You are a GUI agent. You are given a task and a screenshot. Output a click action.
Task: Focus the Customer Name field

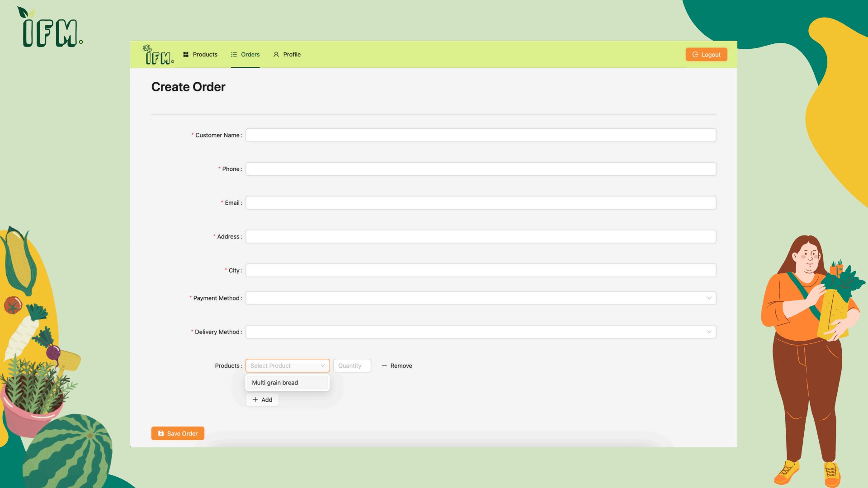tap(480, 135)
